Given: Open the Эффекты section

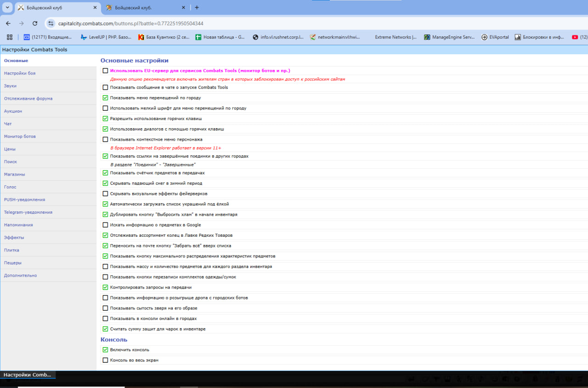Looking at the screenshot, I should pyautogui.click(x=48, y=238).
